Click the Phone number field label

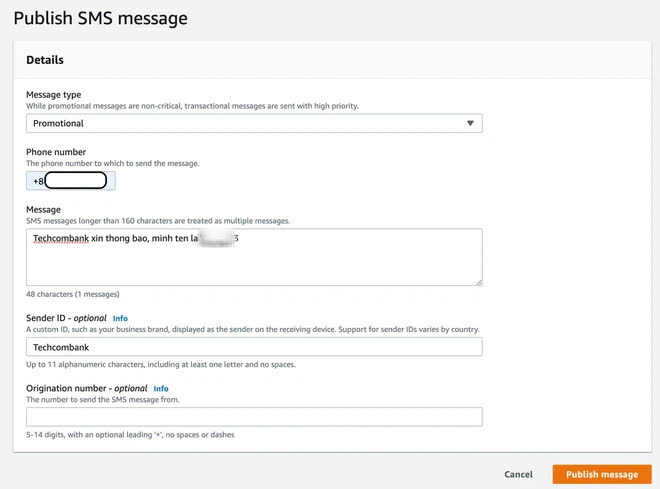click(x=56, y=152)
